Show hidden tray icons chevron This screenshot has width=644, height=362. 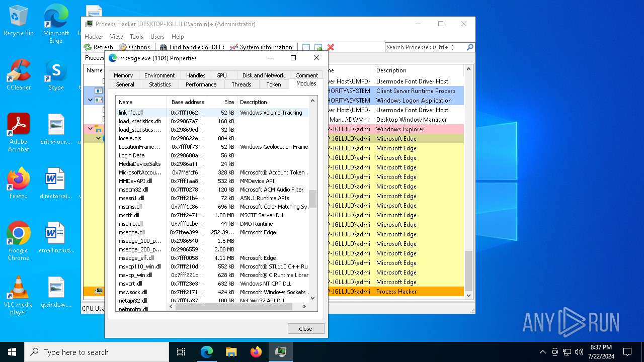click(542, 352)
